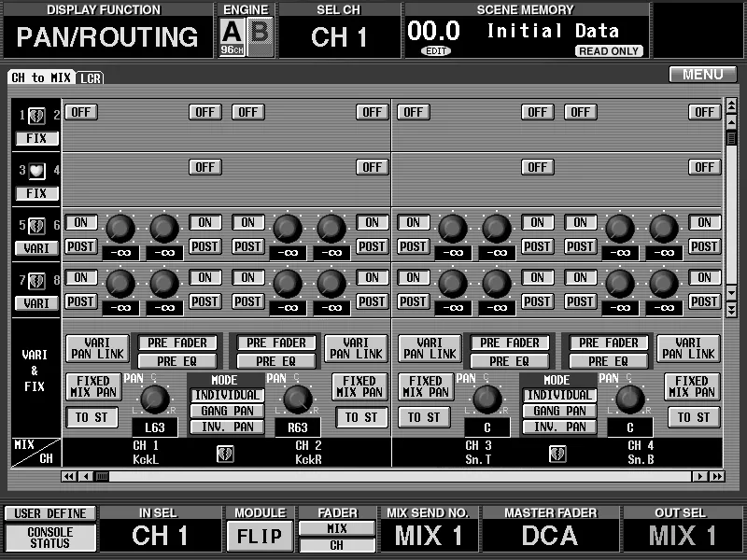Viewport: 747px width, 560px height.
Task: Toggle the MIX 1/2 pair heart icon
Action: (x=36, y=115)
